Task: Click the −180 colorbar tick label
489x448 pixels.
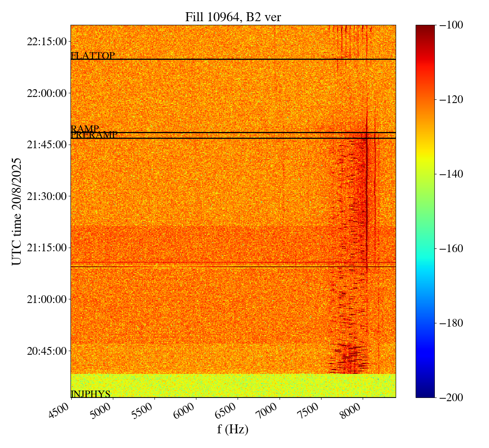Action: point(451,323)
